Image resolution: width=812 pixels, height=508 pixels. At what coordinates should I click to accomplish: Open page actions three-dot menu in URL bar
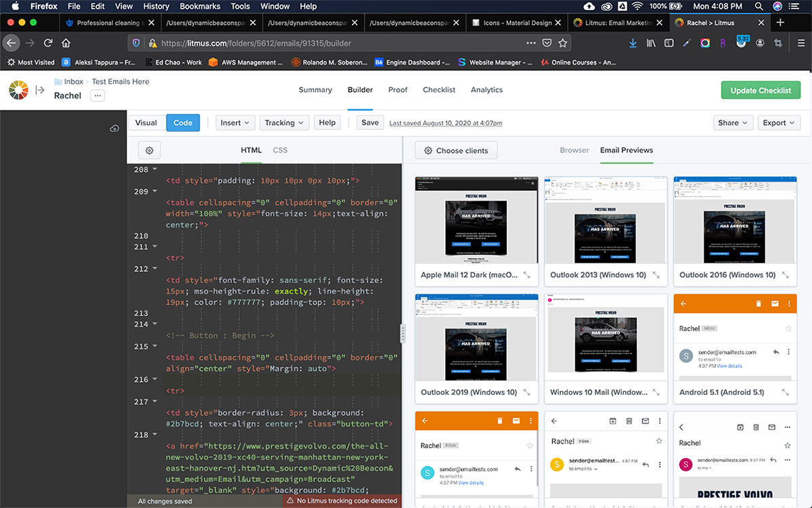(531, 43)
